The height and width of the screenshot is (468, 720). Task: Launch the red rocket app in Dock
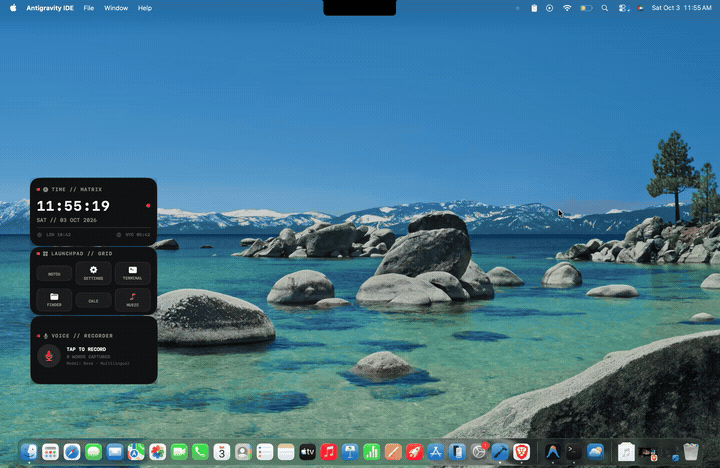(x=415, y=452)
